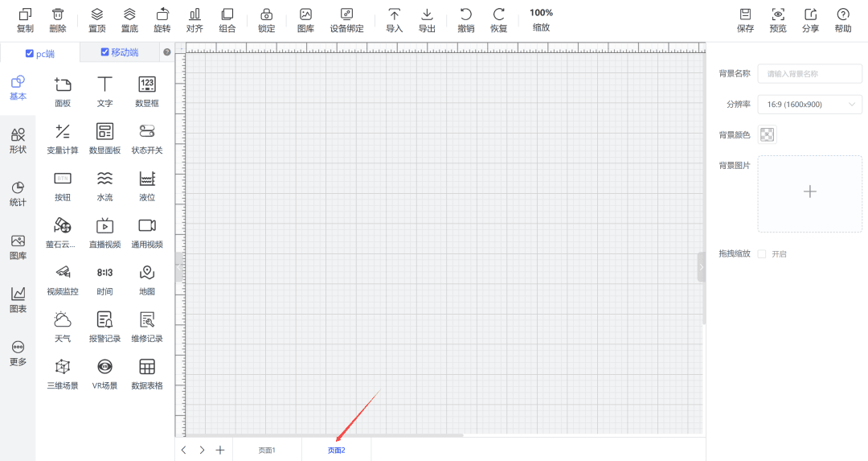Select the 按钮 (button) component
Image resolution: width=868 pixels, height=461 pixels.
point(63,186)
